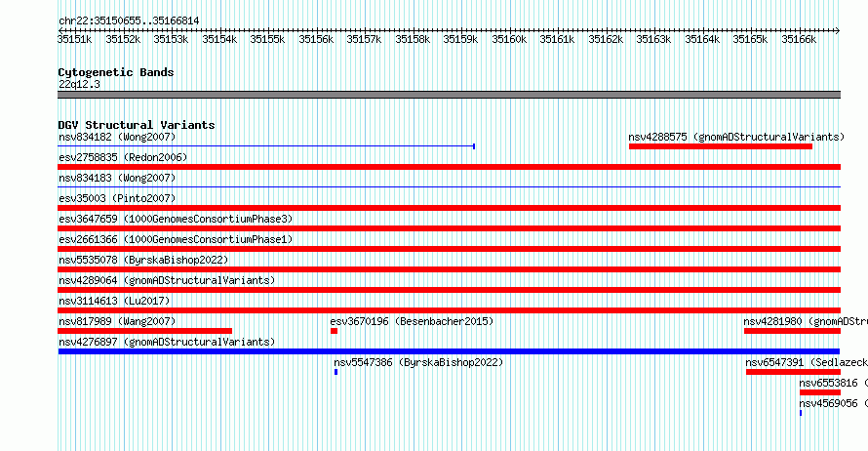Select the red esv2758835 (Redon2006) bar
The height and width of the screenshot is (451, 868).
tap(449, 167)
